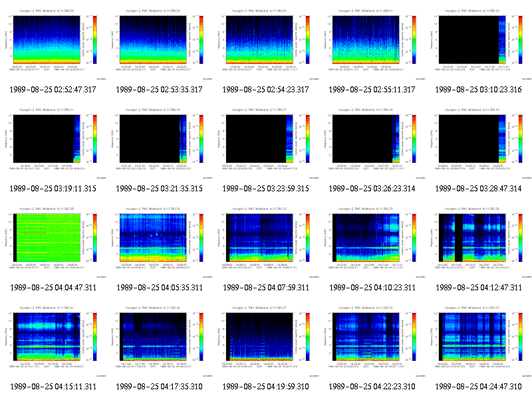Click the caption 1989-08-25 04:22:23.310
This screenshot has height=396, width=532.
click(372, 387)
